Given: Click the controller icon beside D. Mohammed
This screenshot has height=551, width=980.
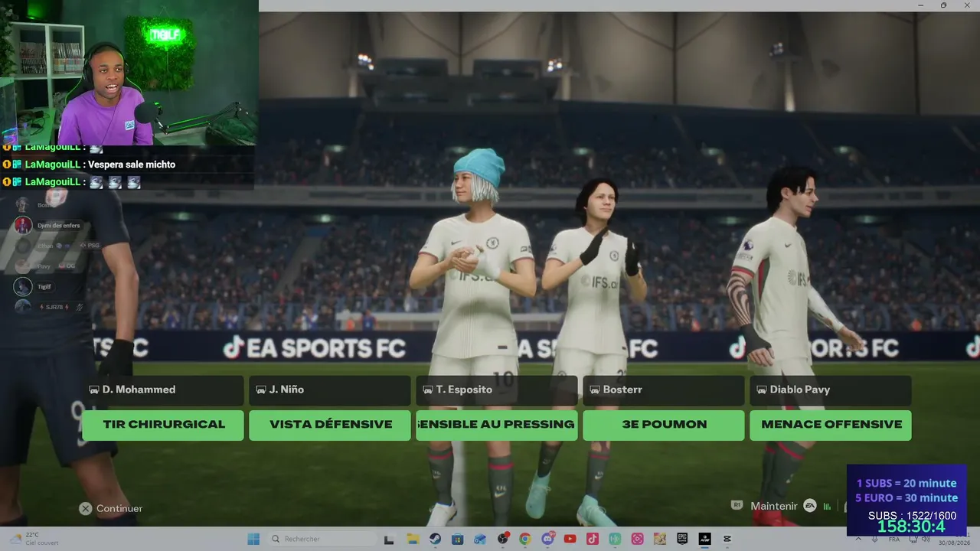Looking at the screenshot, I should point(94,390).
